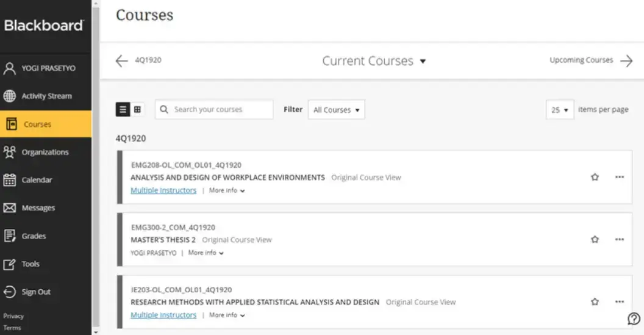Open Multiple Instructors link for EMG208 course

pos(163,190)
